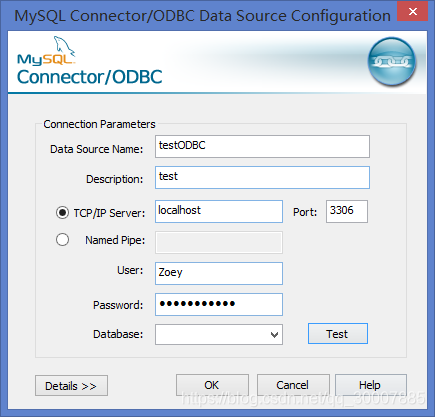Open Help for the dialog
This screenshot has width=435, height=417.
[371, 385]
